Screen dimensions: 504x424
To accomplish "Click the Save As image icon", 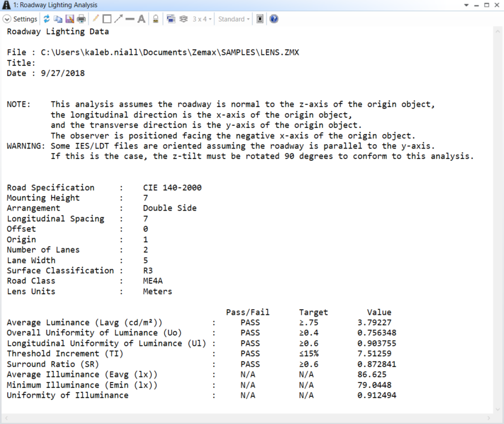I will click(70, 19).
